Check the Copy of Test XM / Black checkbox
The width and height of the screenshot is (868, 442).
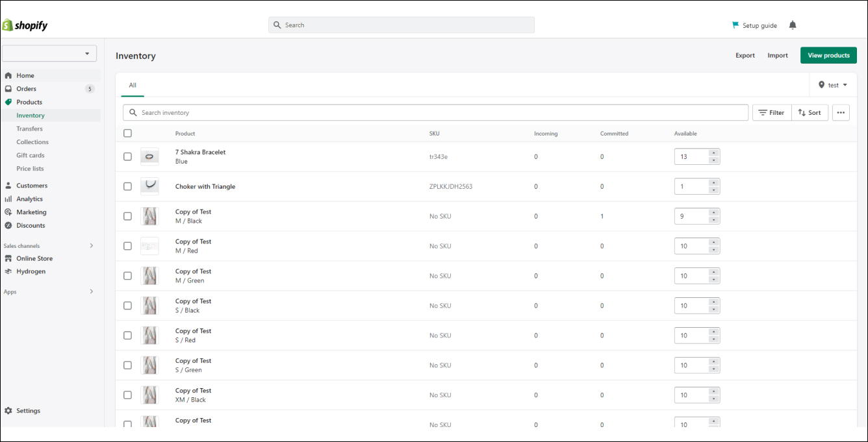(x=127, y=395)
